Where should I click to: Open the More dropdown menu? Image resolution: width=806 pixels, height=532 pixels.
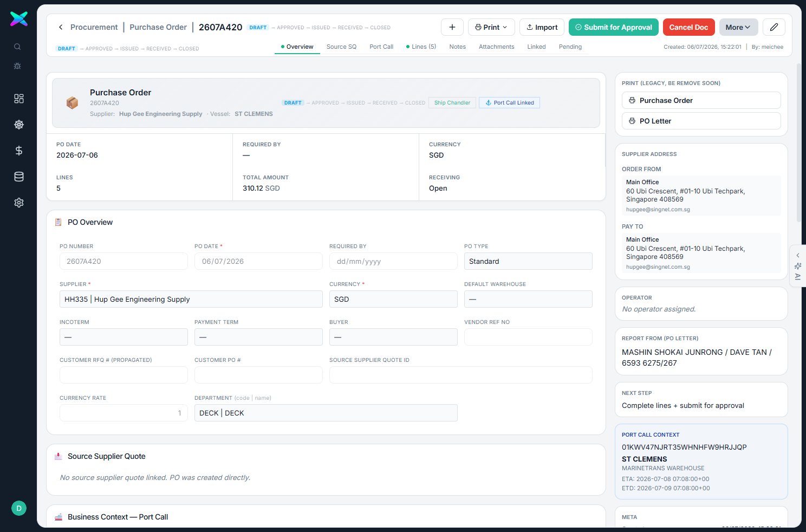pos(739,27)
